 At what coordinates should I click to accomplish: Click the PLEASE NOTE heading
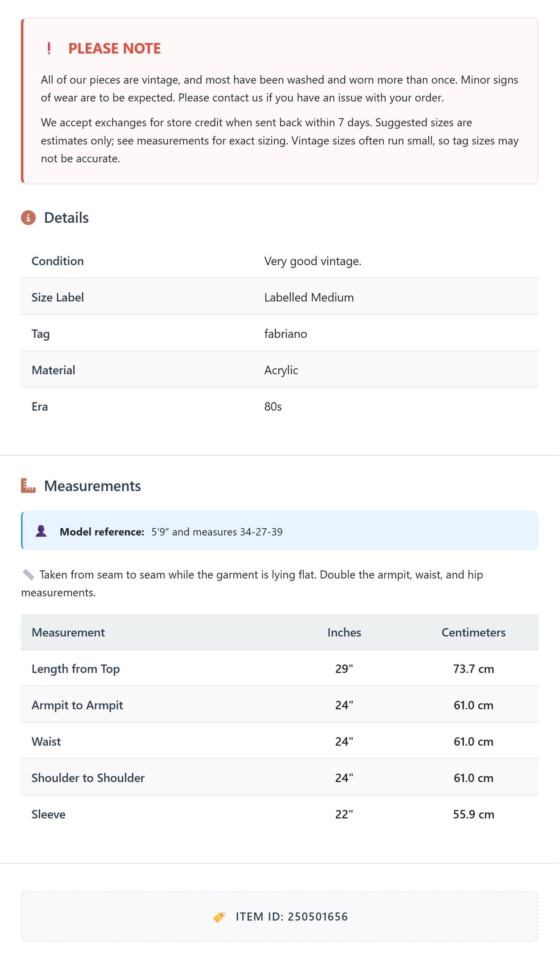coord(114,48)
